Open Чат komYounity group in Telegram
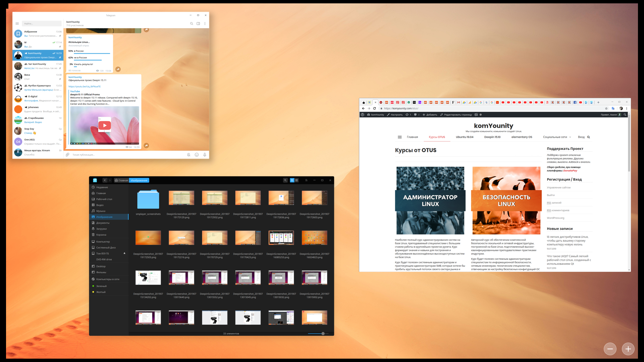Image resolution: width=644 pixels, height=362 pixels. (38, 66)
